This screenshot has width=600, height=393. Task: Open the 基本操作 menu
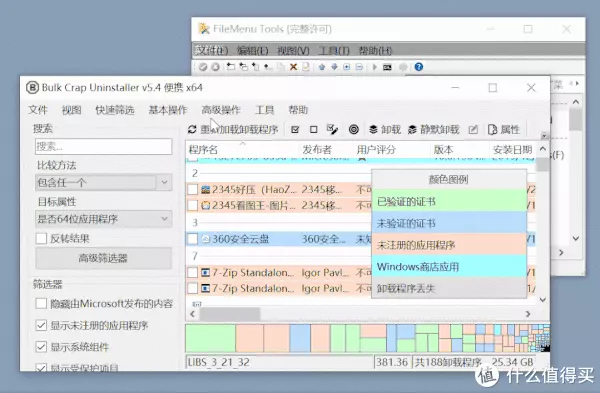pos(168,110)
